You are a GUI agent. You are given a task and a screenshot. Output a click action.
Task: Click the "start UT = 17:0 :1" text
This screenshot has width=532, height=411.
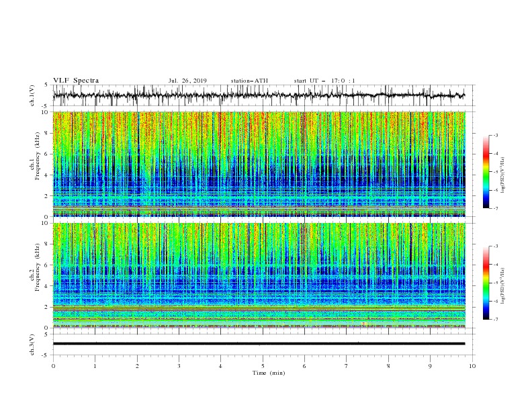pos(324,81)
